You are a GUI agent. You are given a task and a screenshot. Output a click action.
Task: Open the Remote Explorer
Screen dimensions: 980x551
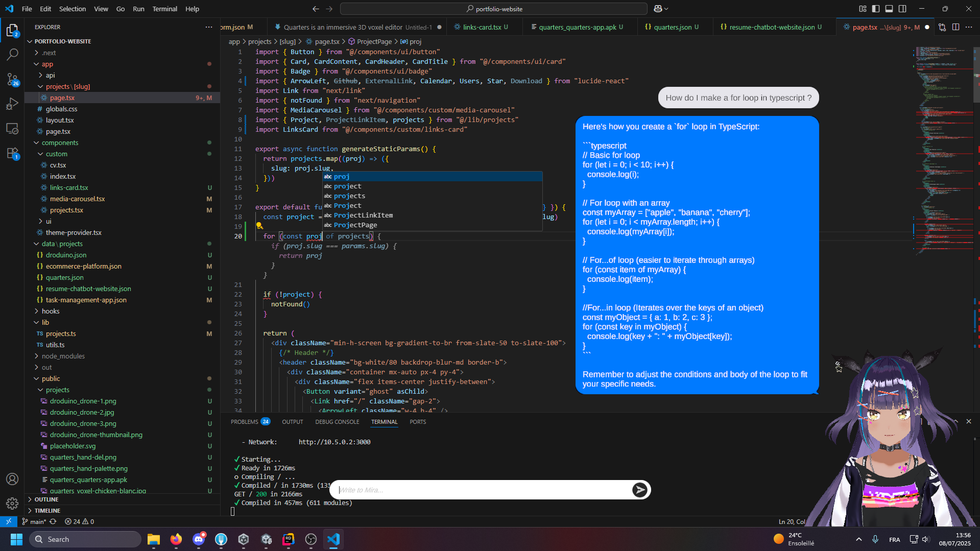pos(12,128)
